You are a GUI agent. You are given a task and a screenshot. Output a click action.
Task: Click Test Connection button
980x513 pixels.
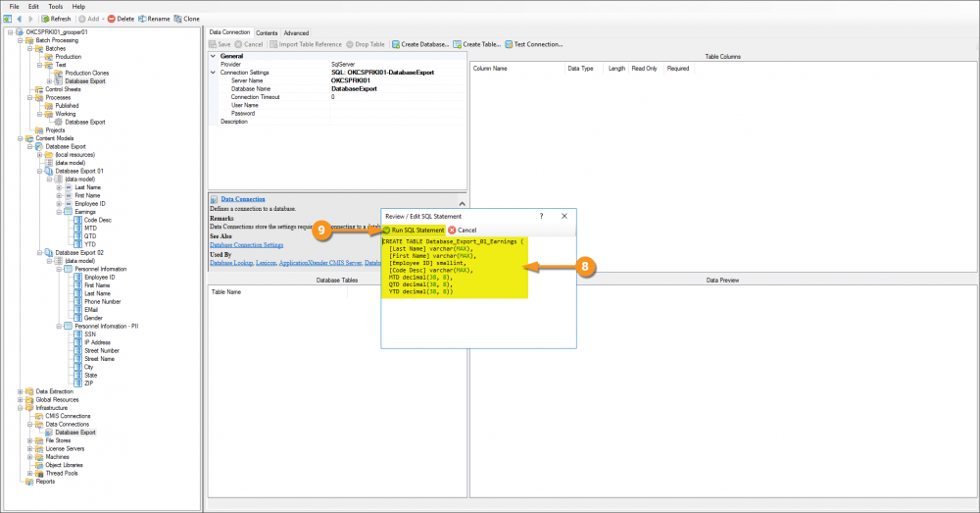click(x=534, y=44)
